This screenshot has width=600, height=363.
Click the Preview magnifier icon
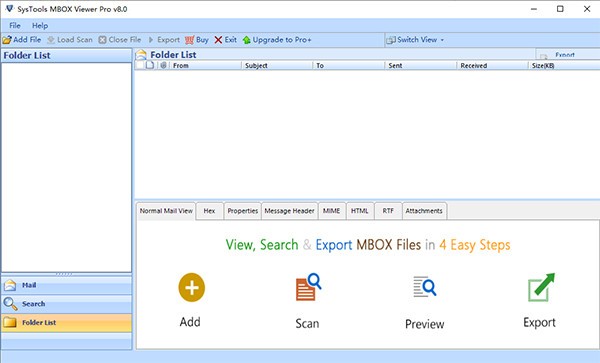pyautogui.click(x=425, y=286)
